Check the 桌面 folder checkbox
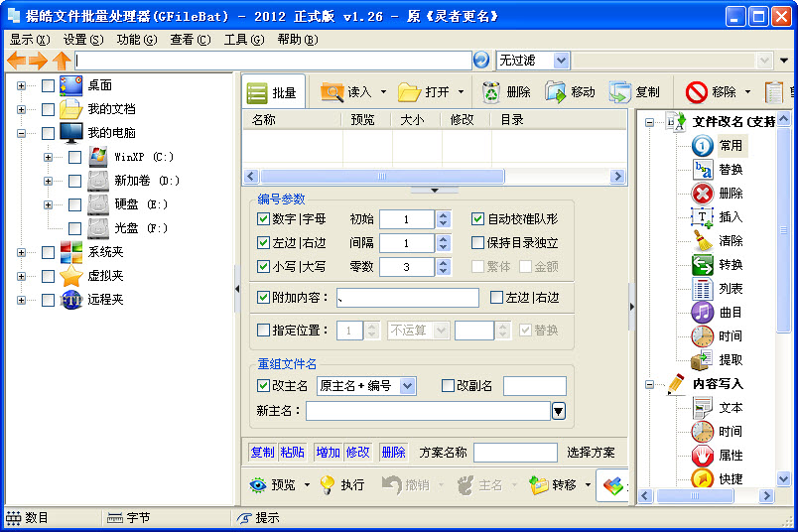798x532 pixels. point(48,85)
